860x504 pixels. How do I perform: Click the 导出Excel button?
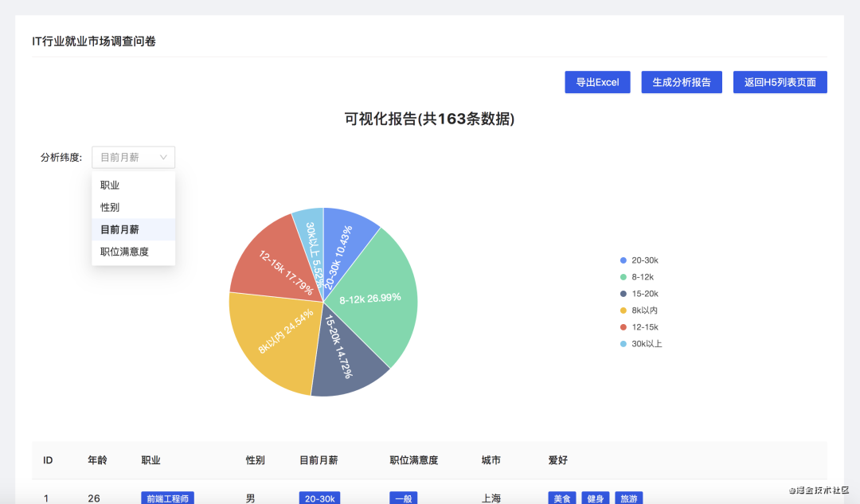[597, 82]
